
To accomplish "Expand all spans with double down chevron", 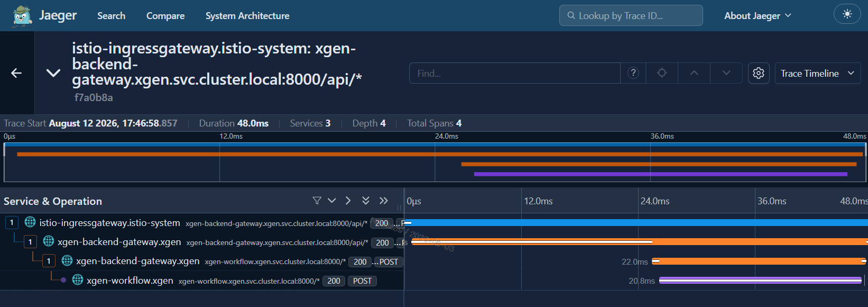I will [x=366, y=201].
